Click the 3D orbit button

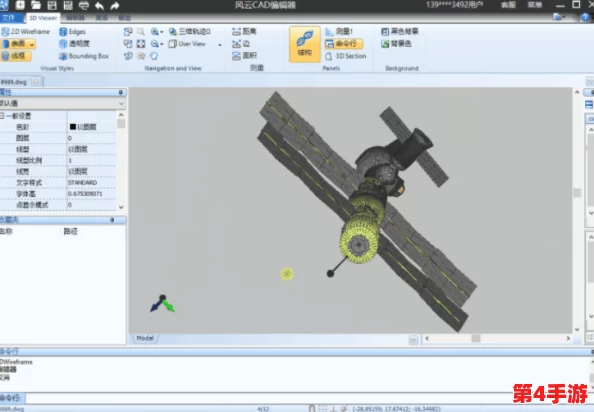coord(189,31)
